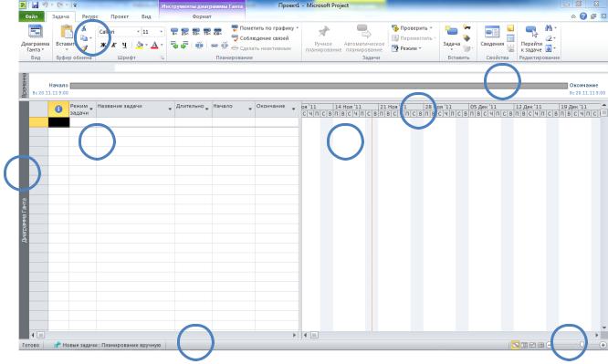Open the Режим dropdown
Image resolution: width=608 pixels, height=364 pixels.
(406, 48)
